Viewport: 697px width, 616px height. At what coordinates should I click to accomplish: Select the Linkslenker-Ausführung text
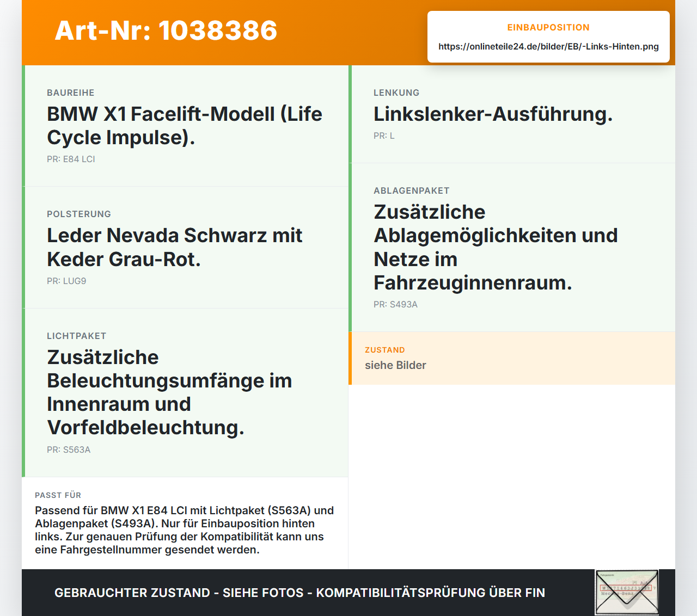tap(493, 114)
